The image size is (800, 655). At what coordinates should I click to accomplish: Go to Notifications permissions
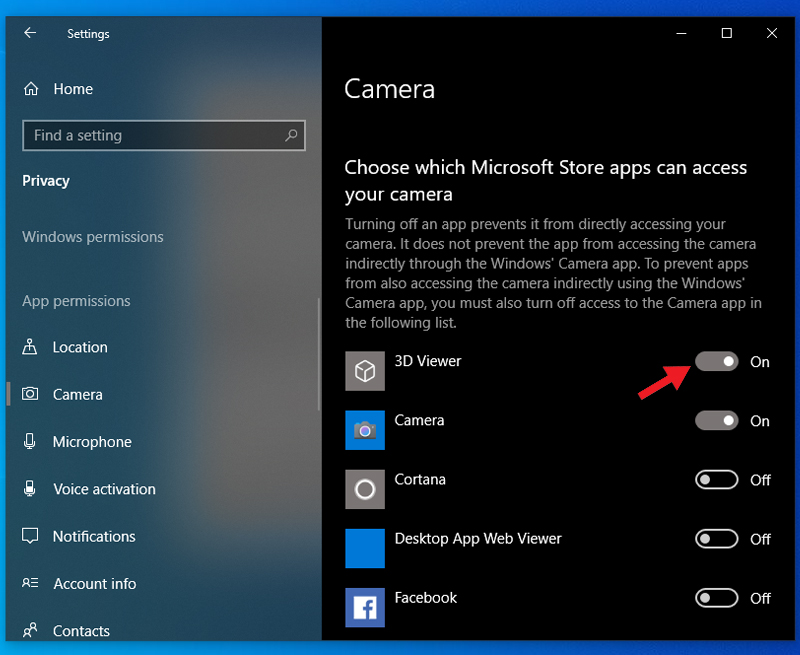click(94, 536)
